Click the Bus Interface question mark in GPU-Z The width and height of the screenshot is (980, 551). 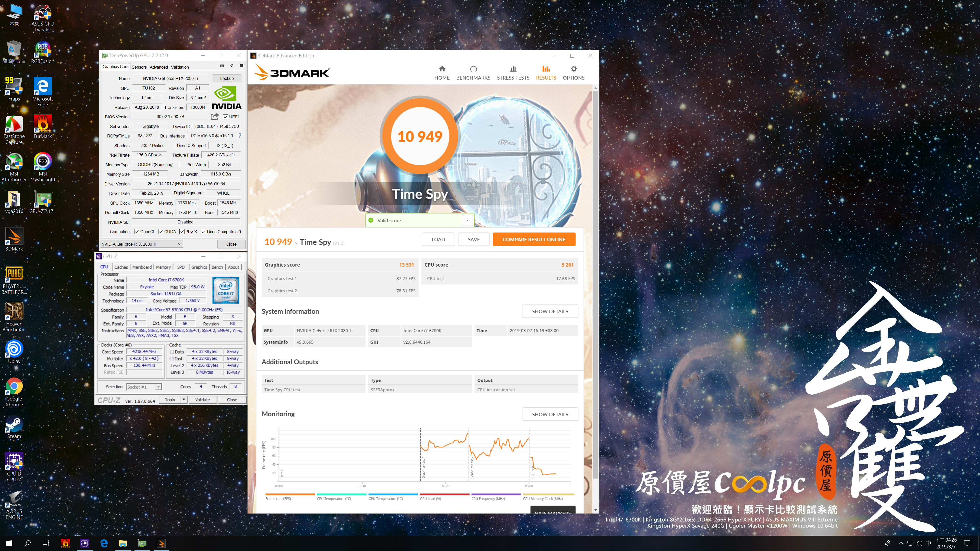[240, 136]
